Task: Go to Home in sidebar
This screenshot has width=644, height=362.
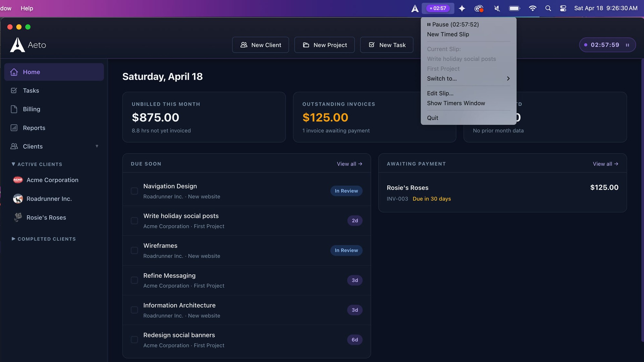Action: click(x=54, y=72)
